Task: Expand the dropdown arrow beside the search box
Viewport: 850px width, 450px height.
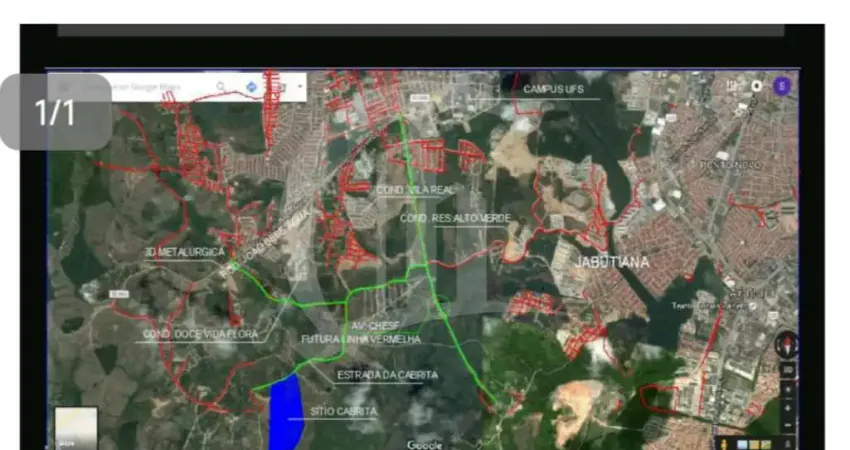Action: pos(299,87)
